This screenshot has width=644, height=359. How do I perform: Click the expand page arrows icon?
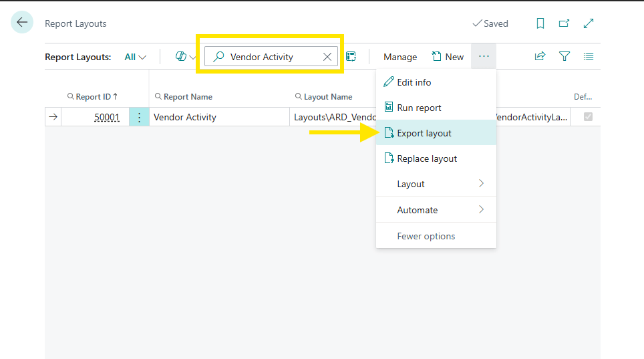tap(589, 23)
